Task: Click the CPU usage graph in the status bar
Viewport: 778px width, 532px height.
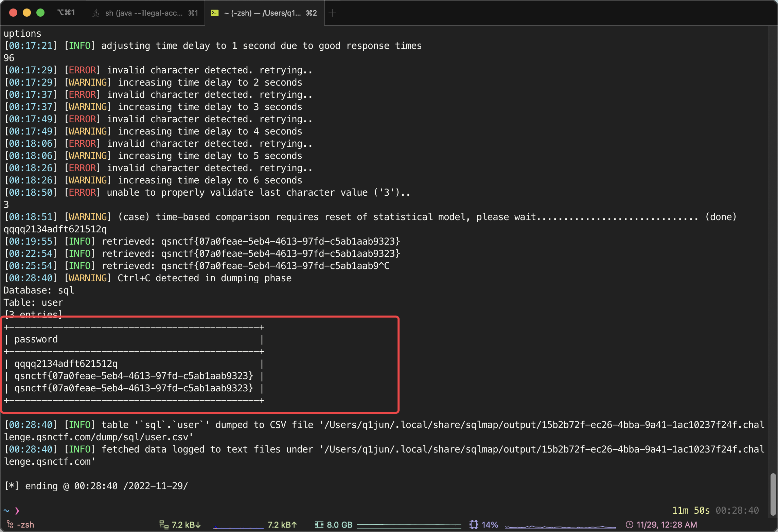Action: click(560, 526)
